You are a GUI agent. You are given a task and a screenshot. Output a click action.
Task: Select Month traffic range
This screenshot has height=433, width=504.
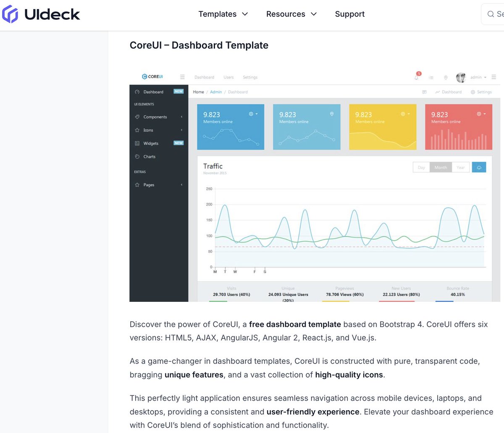pos(441,167)
